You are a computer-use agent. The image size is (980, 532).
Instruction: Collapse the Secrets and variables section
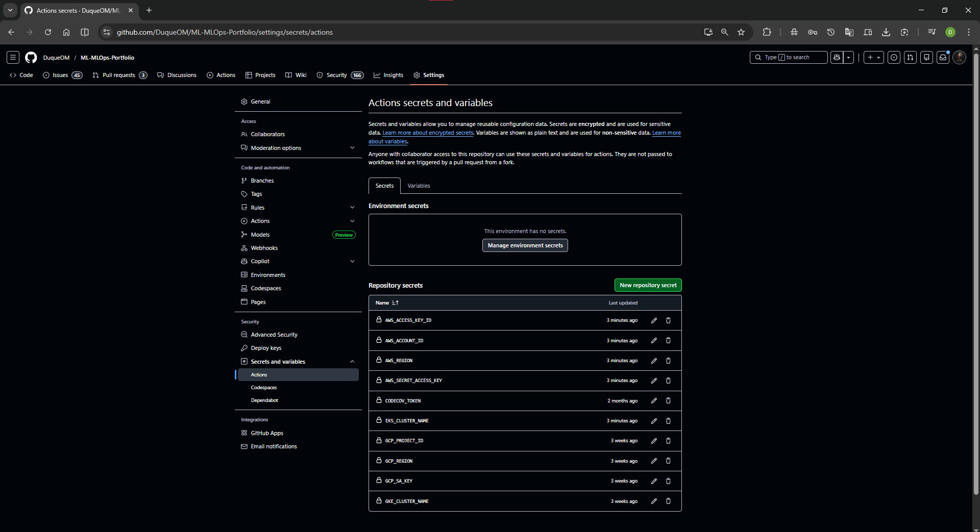[x=352, y=362]
